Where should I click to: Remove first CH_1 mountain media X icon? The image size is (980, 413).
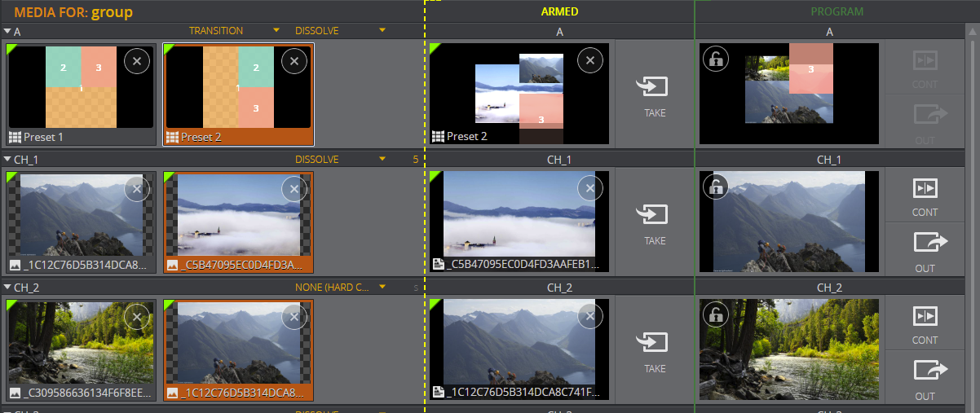137,189
